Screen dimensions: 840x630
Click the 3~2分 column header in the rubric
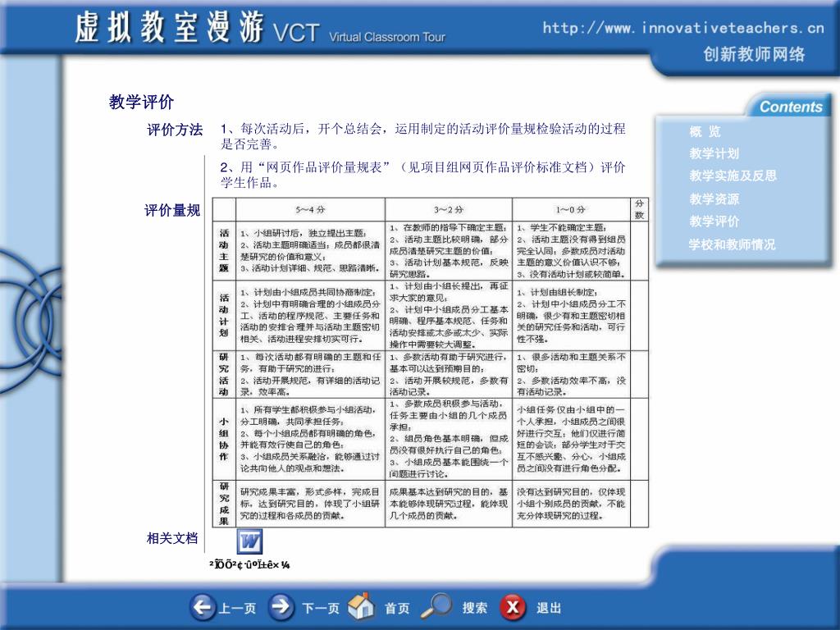click(449, 209)
